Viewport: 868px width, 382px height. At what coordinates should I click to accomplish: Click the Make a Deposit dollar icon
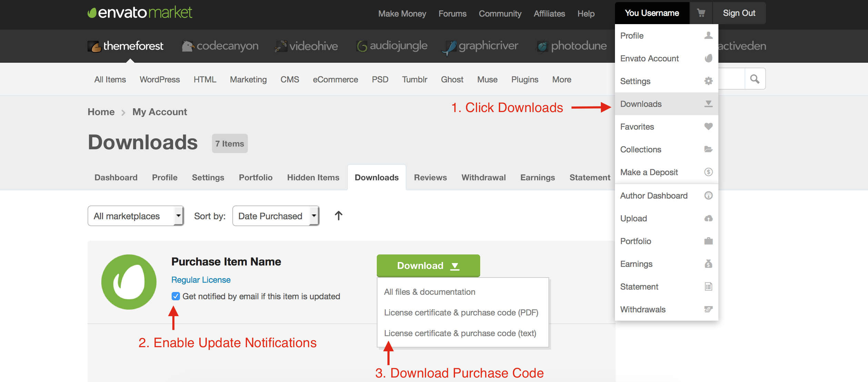pos(708,172)
